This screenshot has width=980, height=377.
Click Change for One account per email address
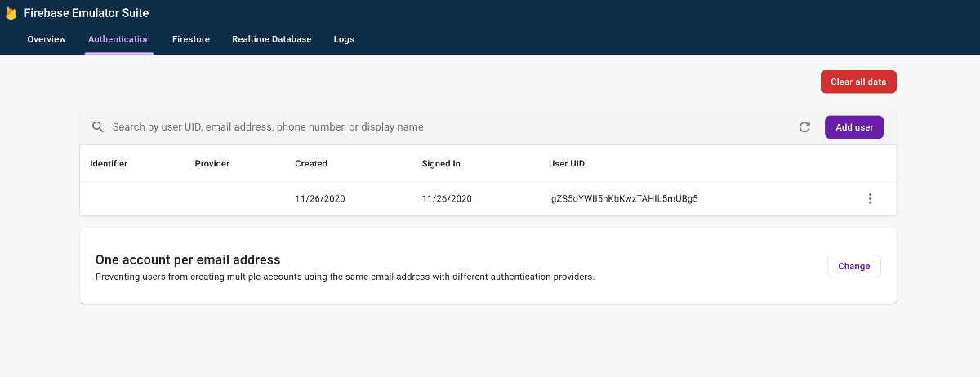pyautogui.click(x=854, y=266)
